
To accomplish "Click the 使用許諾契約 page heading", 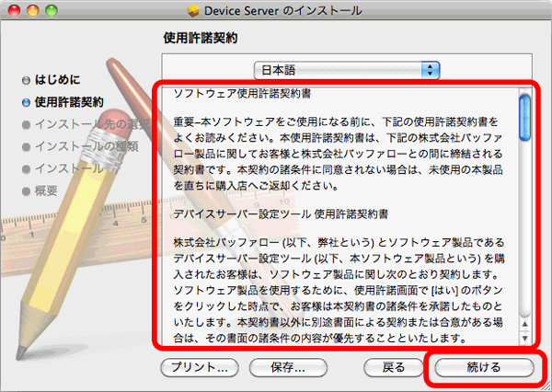I will [x=201, y=38].
